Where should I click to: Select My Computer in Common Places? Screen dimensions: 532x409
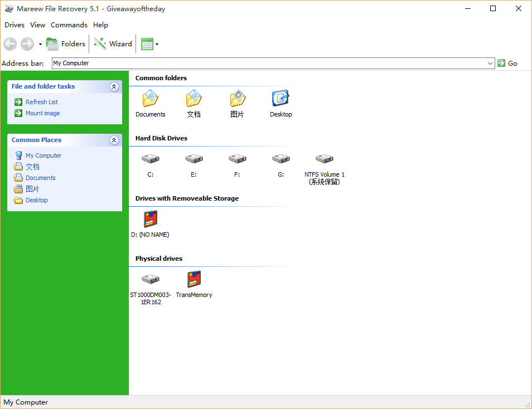coord(43,155)
